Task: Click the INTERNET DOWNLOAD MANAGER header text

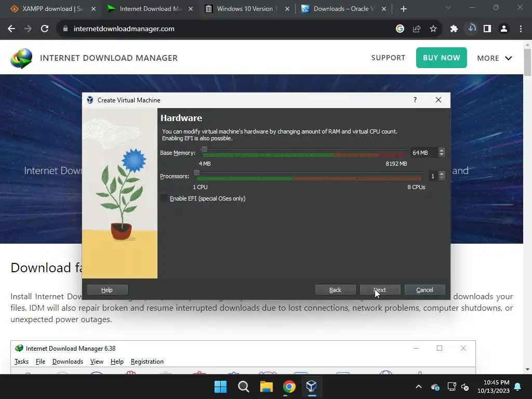Action: pyautogui.click(x=109, y=58)
